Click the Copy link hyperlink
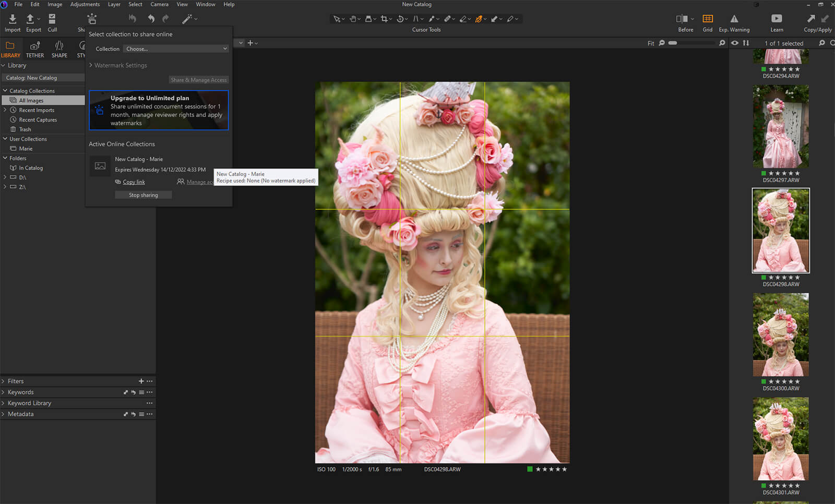Screen dimensions: 835x504 coord(134,182)
